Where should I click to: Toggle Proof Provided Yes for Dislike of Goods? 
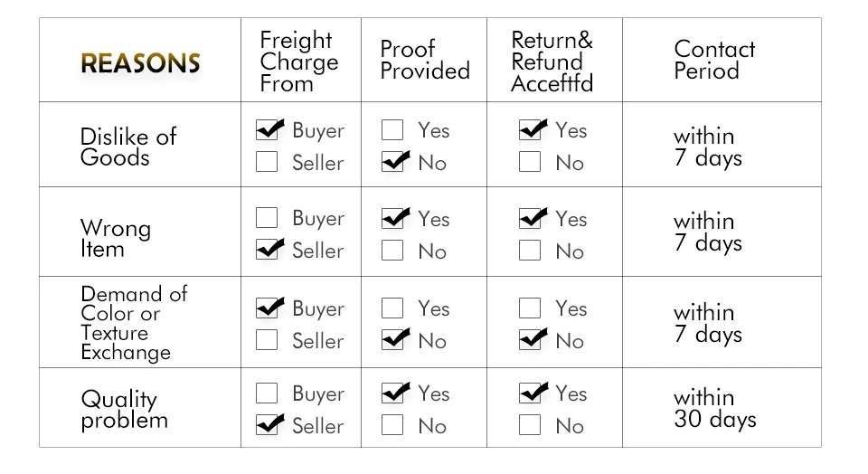click(392, 130)
